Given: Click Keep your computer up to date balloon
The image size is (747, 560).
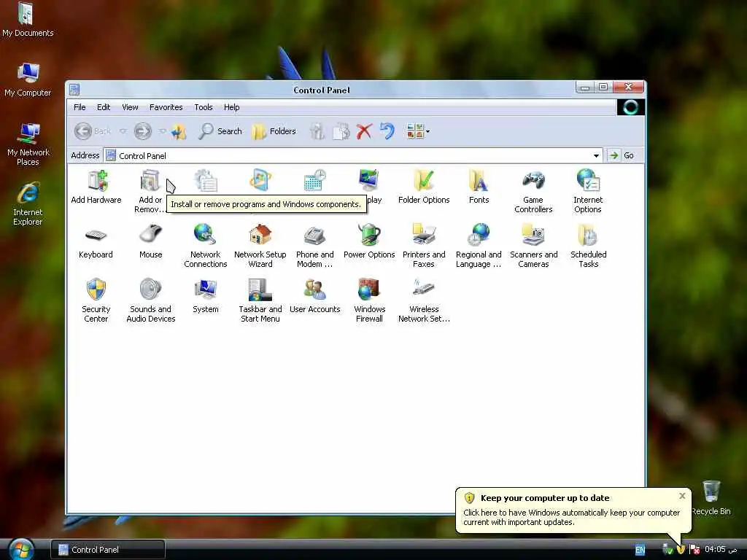Looking at the screenshot, I should 573,510.
